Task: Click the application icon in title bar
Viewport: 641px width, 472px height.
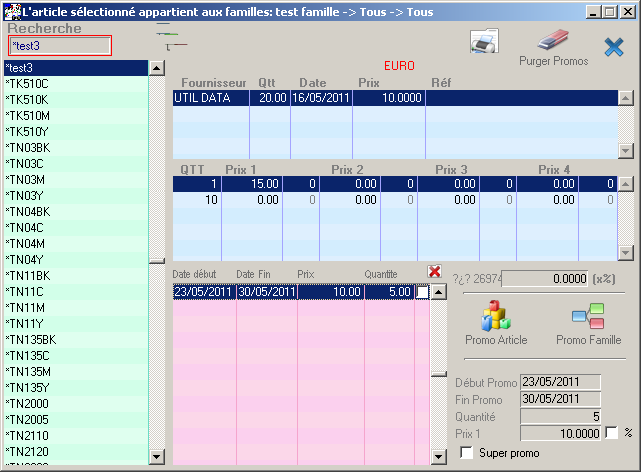Action: point(11,11)
